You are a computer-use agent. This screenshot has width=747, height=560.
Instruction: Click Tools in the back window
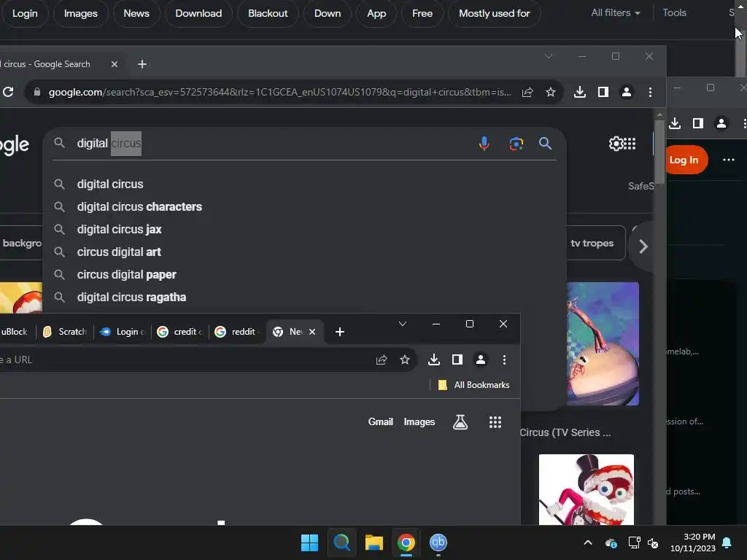click(675, 13)
